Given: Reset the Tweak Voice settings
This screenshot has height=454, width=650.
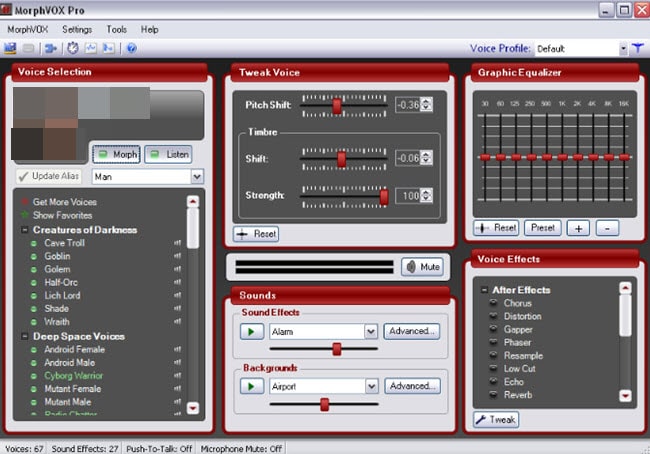Looking at the screenshot, I should (256, 234).
